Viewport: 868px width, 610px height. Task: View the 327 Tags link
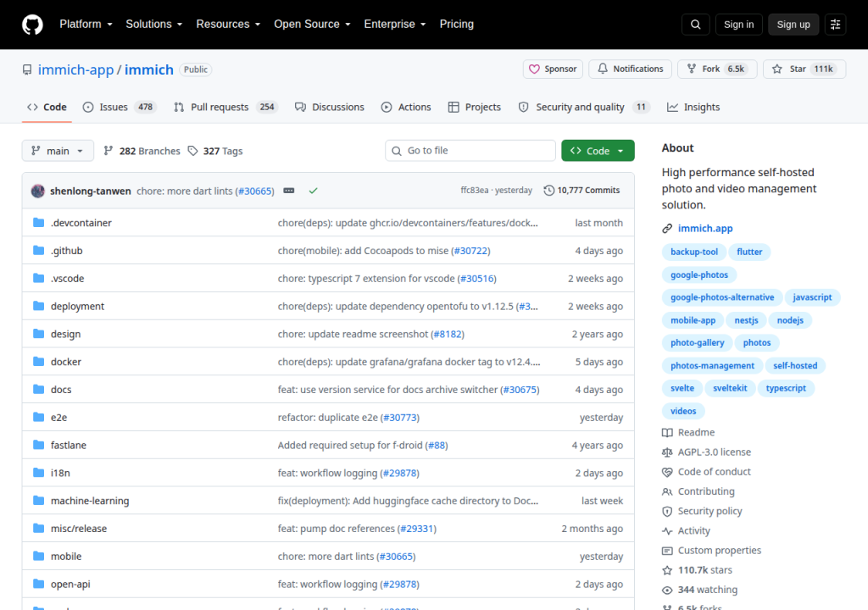pyautogui.click(x=214, y=151)
